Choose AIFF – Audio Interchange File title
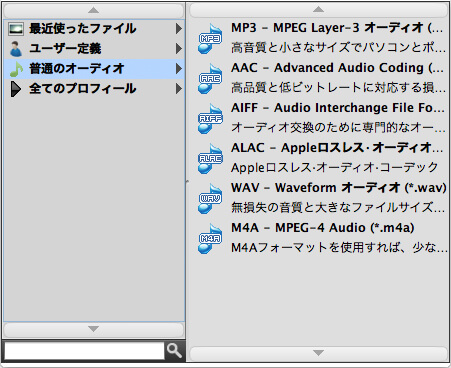Image resolution: width=451 pixels, height=368 pixels. (338, 108)
